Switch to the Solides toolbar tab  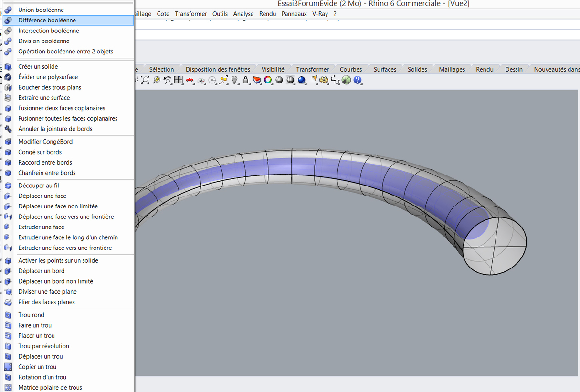(x=417, y=70)
